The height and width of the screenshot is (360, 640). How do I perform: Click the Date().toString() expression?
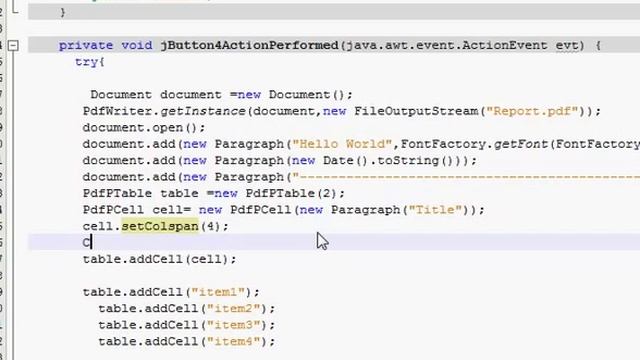point(387,160)
